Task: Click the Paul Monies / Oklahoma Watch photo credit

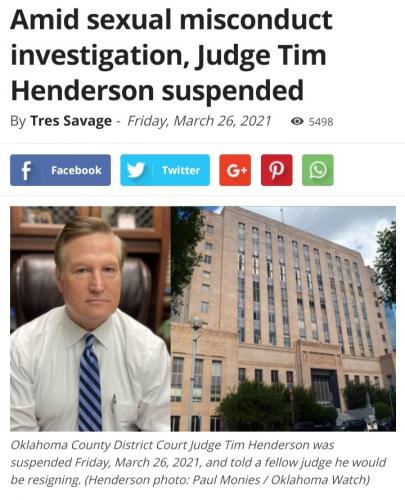Action: coord(281,480)
